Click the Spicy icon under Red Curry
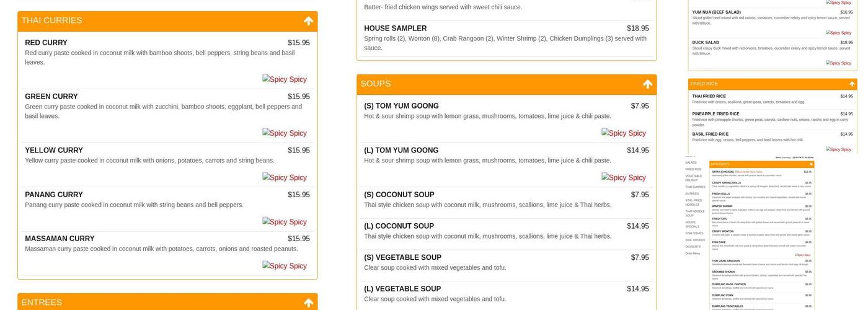Screen dimensions: 868x310 (285, 79)
